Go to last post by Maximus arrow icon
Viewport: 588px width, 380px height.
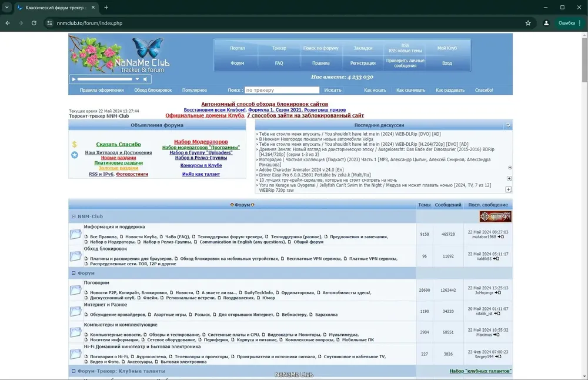[x=496, y=335]
